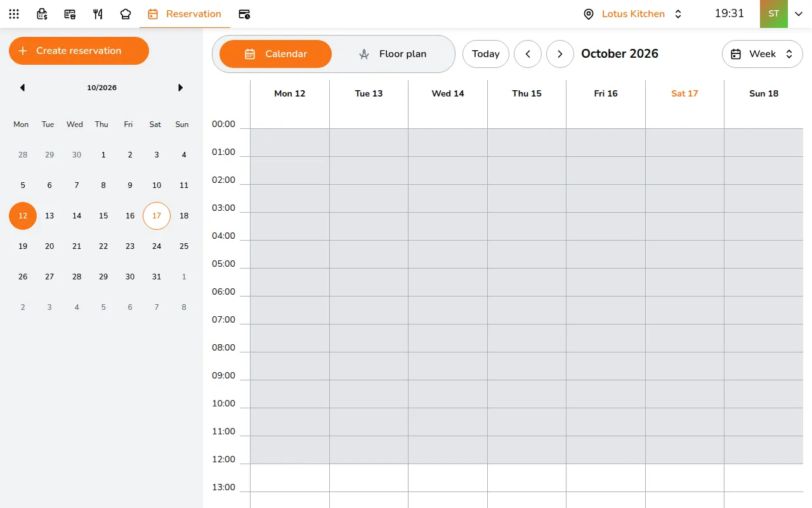This screenshot has width=812, height=508.
Task: Select day 9 in mini calendar
Action: click(x=130, y=185)
